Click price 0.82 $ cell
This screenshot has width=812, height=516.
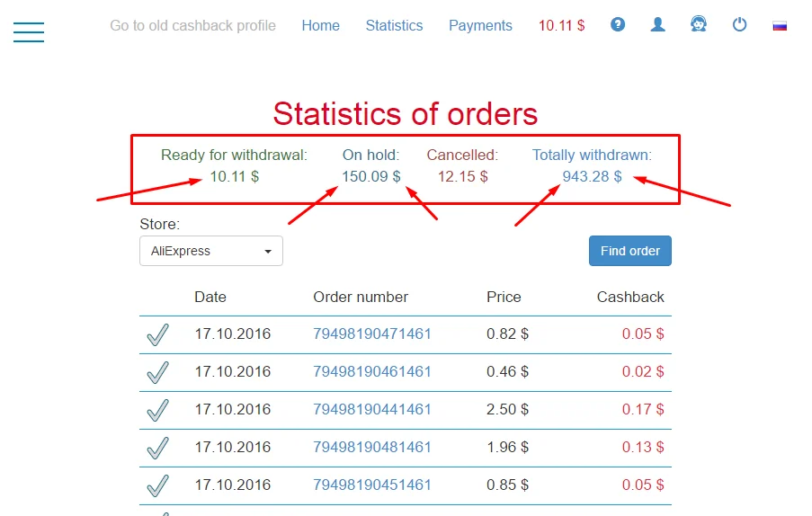click(507, 334)
